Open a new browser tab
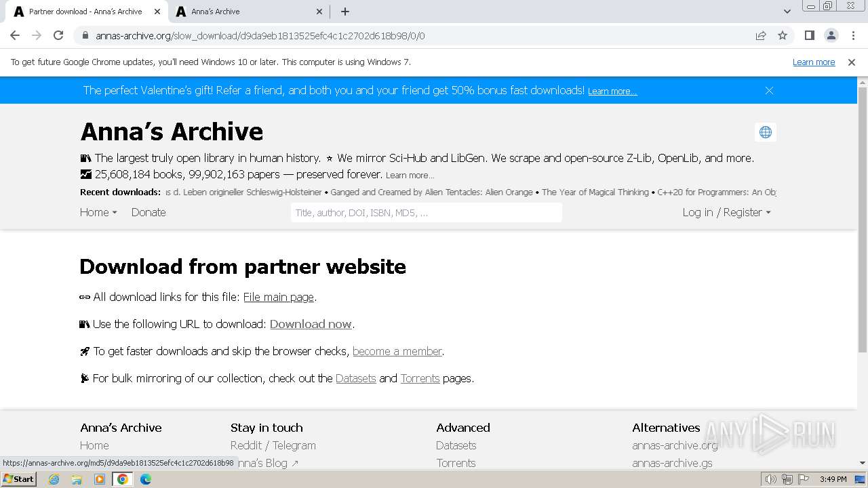868x488 pixels. tap(345, 12)
